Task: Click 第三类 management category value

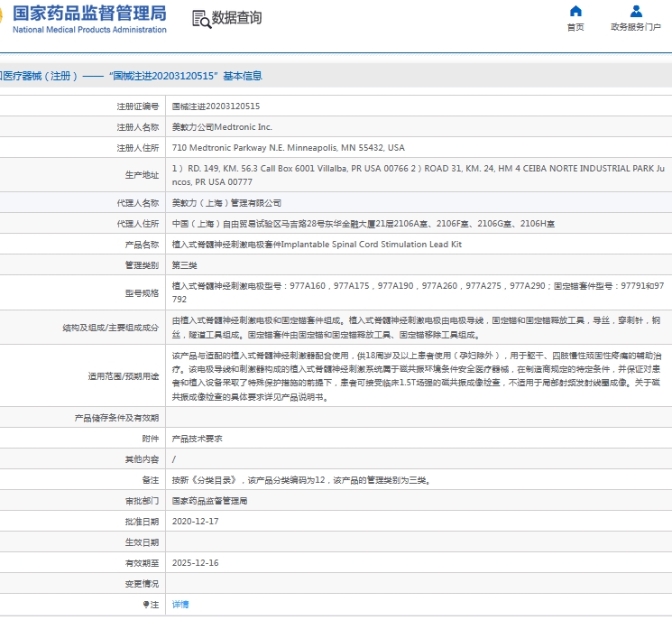Action: [x=184, y=265]
